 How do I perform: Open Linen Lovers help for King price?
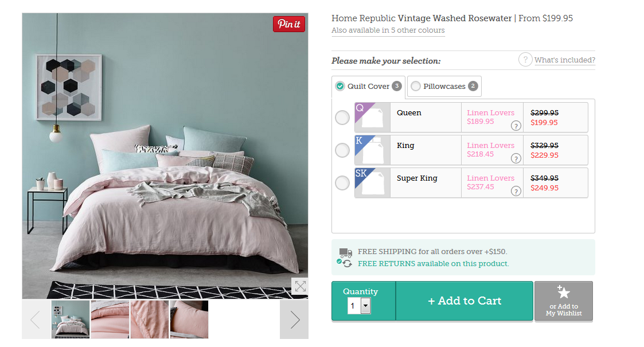(516, 158)
